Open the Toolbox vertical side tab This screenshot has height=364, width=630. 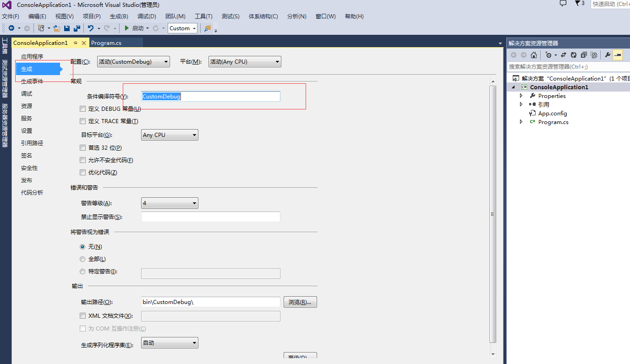click(x=5, y=47)
